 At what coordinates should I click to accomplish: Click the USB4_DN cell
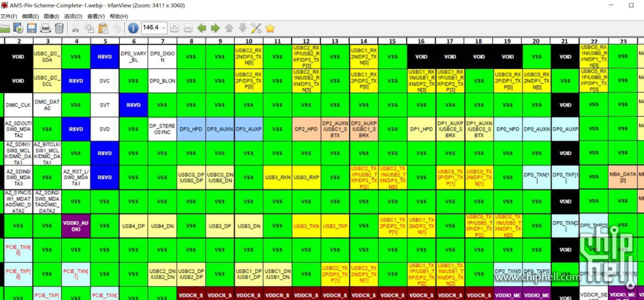[162, 226]
